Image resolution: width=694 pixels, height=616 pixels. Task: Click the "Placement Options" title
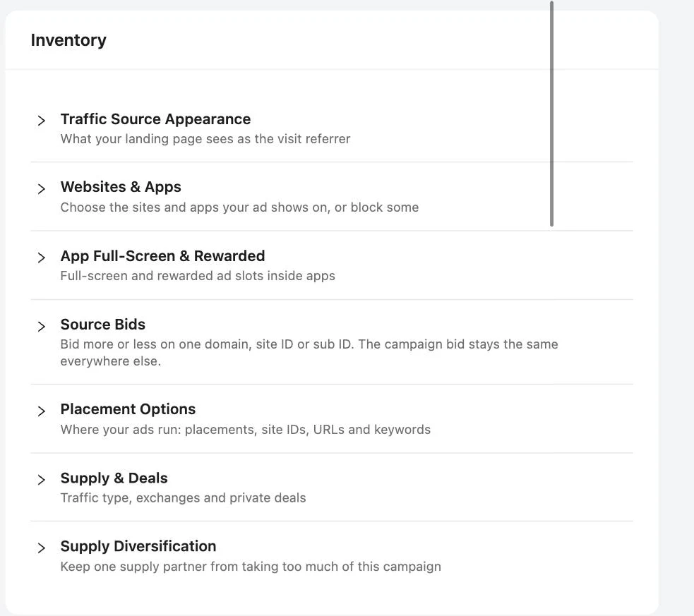128,409
